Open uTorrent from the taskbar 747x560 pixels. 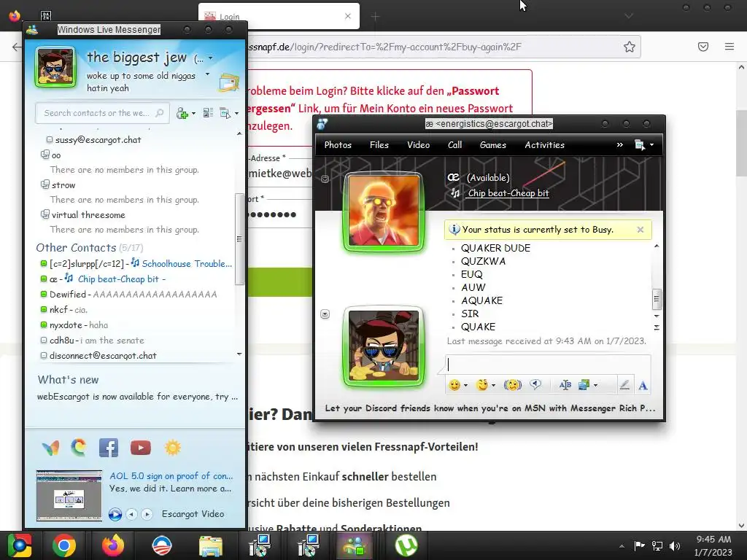coord(406,545)
